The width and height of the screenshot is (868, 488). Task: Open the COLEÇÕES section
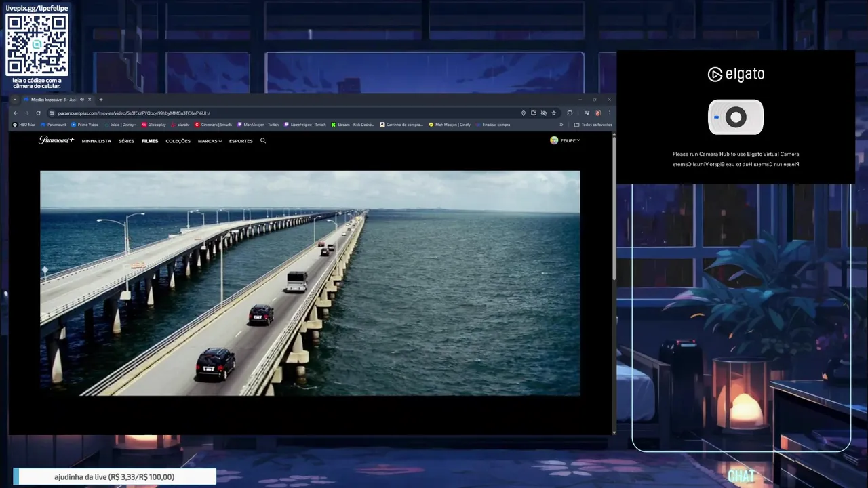coord(178,141)
